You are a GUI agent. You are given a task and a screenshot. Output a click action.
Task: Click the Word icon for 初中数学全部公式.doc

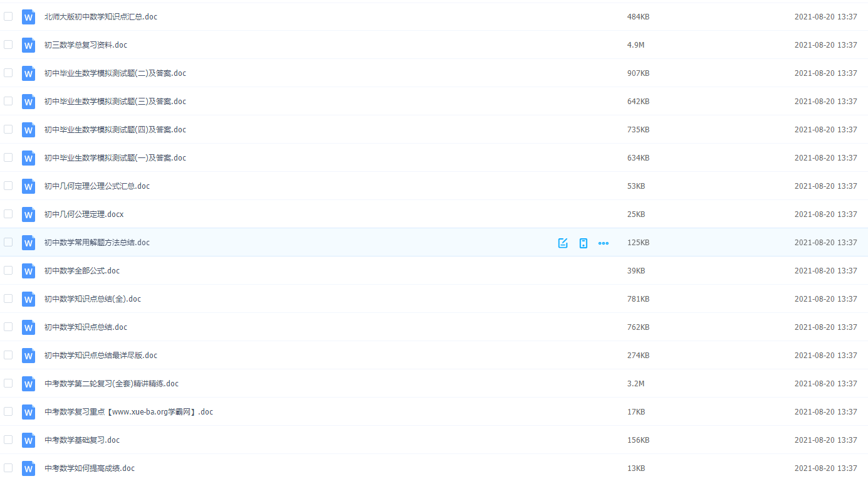pos(28,271)
